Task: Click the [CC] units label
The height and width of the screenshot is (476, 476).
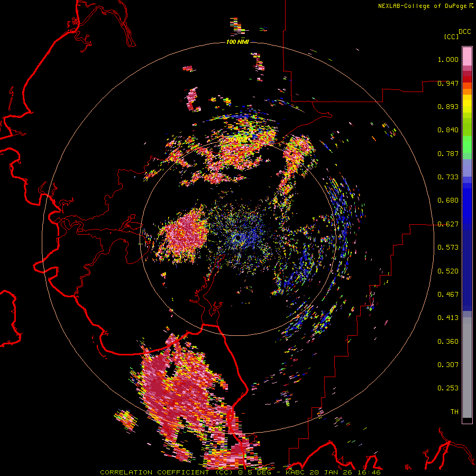Action: click(x=451, y=36)
